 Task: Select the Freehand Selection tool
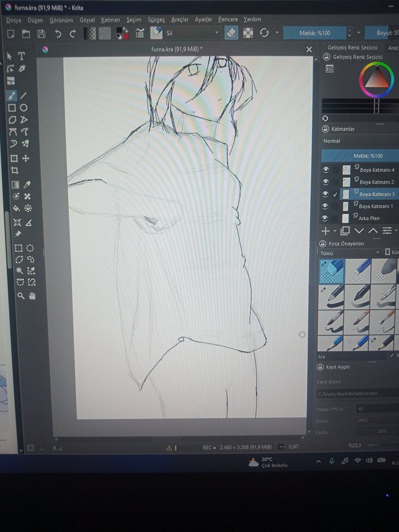pos(30,260)
